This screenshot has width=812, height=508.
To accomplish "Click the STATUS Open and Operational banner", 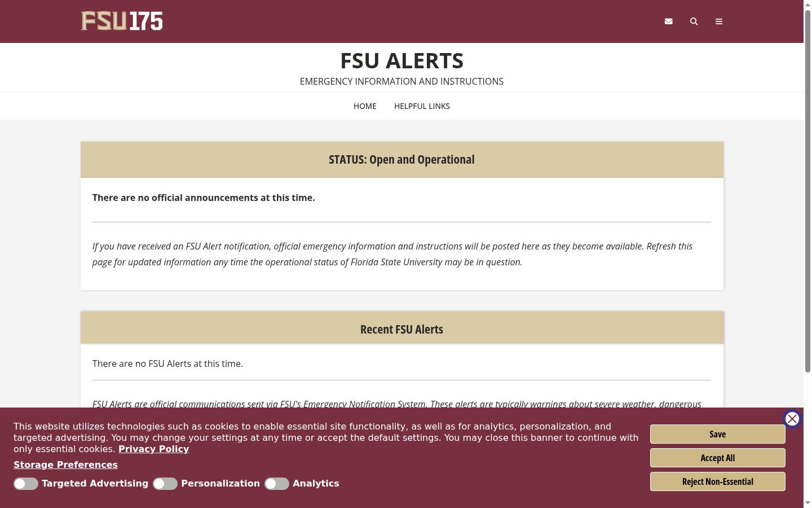I will click(x=401, y=160).
